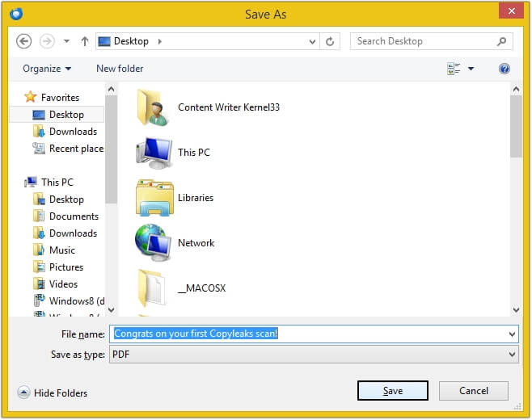Open the view options dropdown arrow
Screen dimensions: 532x420
pos(471,69)
